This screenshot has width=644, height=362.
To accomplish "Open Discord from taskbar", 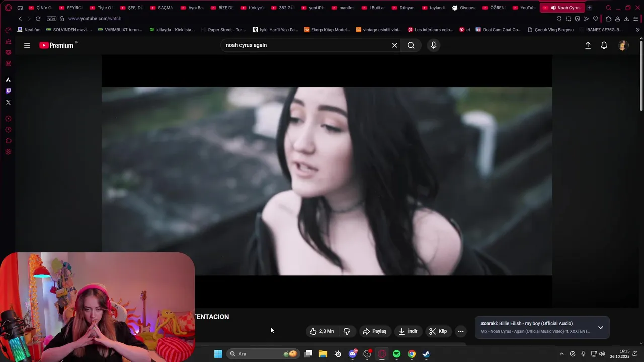I will [353, 354].
